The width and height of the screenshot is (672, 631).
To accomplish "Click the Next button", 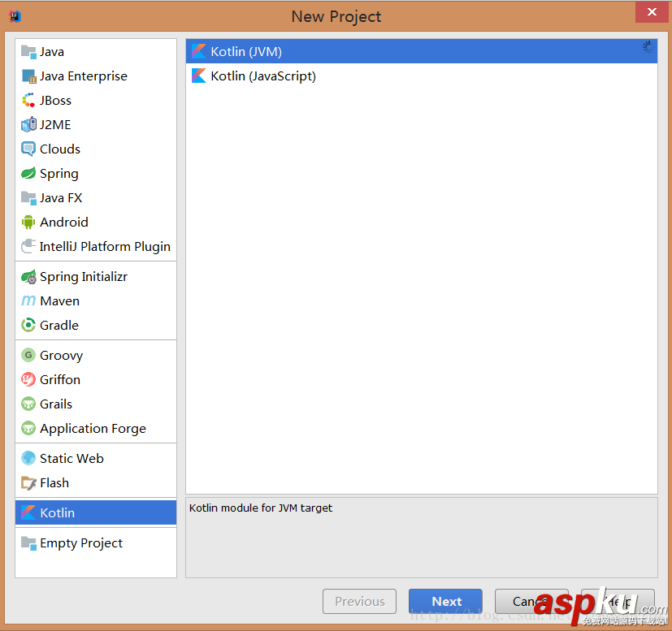I will [x=446, y=602].
